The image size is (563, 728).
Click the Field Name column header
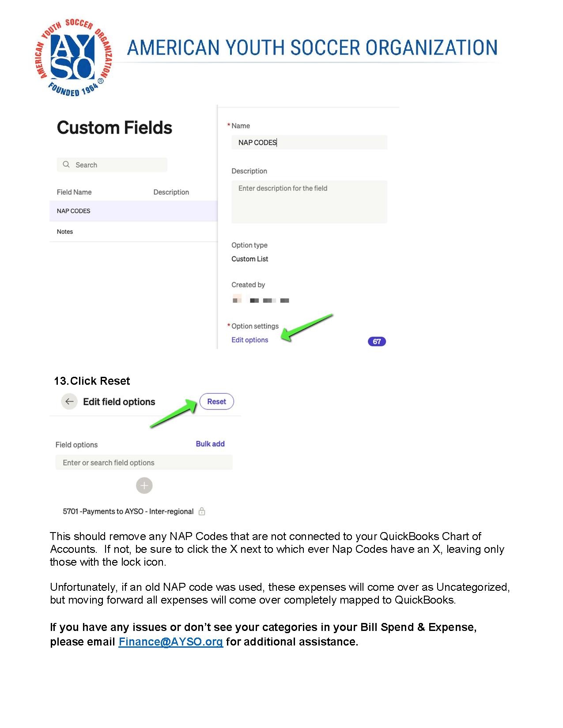tap(74, 192)
